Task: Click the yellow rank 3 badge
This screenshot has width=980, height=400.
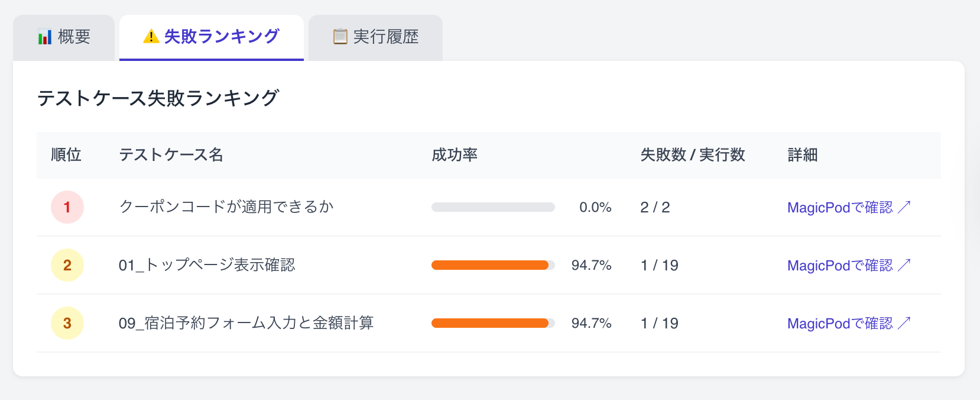Action: point(67,323)
